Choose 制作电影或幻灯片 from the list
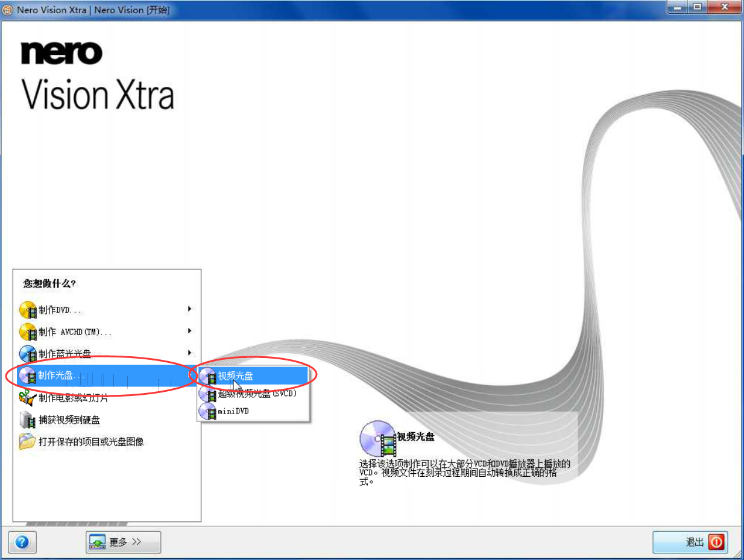744x560 pixels. [107, 397]
